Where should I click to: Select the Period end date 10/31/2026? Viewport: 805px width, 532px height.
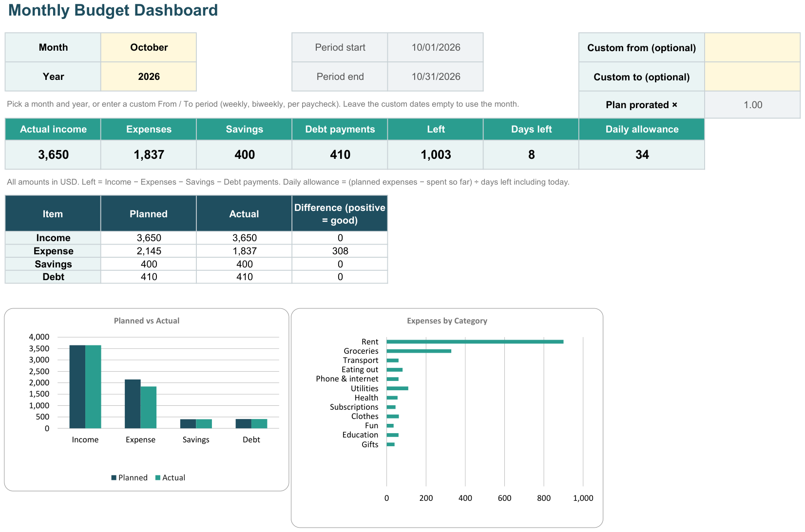click(x=436, y=76)
